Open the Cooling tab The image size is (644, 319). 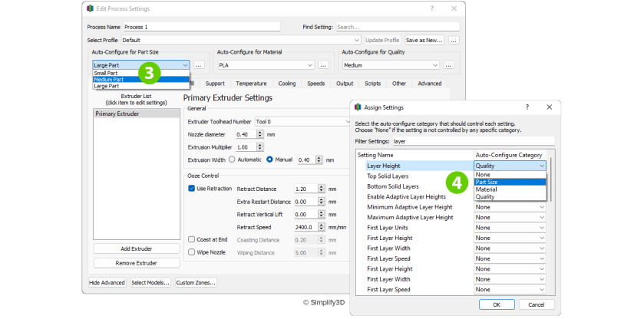point(287,83)
